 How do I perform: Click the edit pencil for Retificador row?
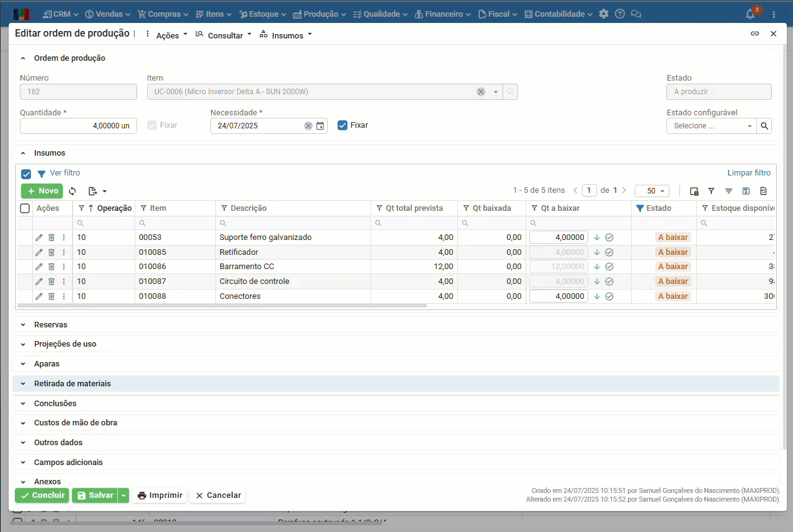[x=39, y=252]
